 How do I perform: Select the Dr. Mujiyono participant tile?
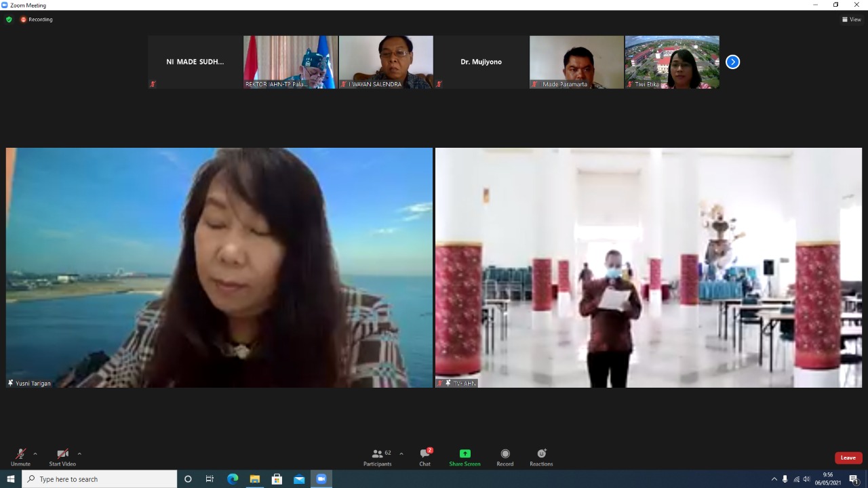pos(481,62)
